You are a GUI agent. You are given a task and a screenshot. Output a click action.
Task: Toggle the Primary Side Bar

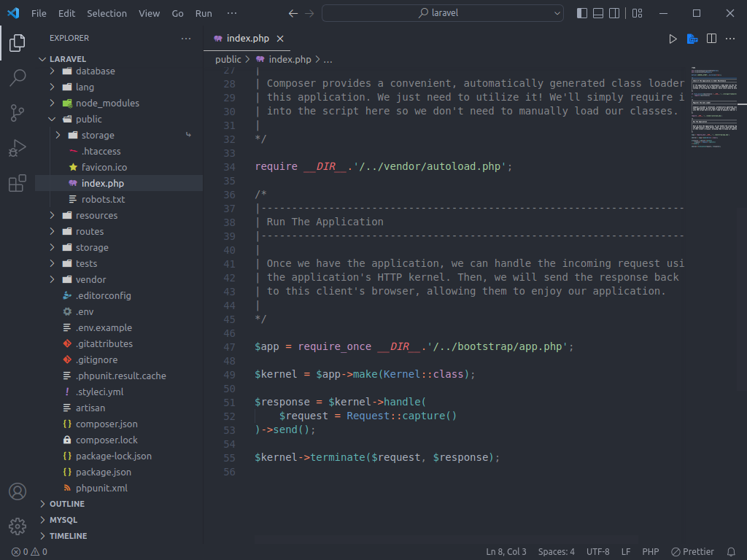[582, 13]
